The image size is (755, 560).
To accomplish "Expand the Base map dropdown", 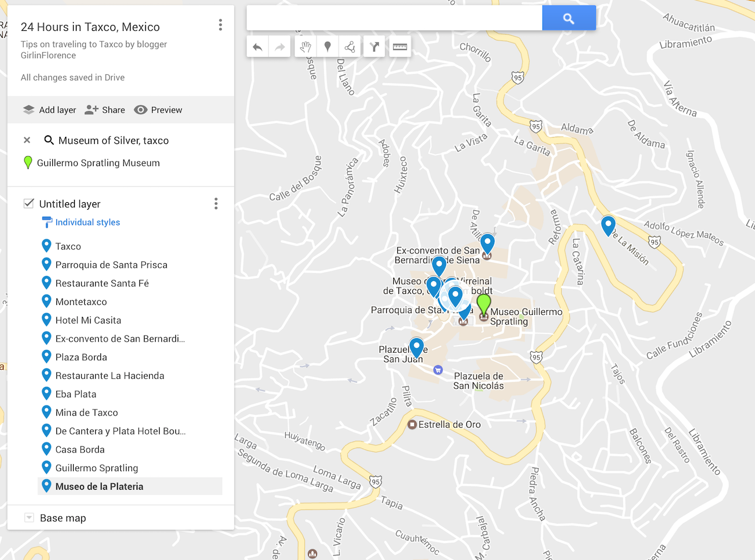I will 29,518.
